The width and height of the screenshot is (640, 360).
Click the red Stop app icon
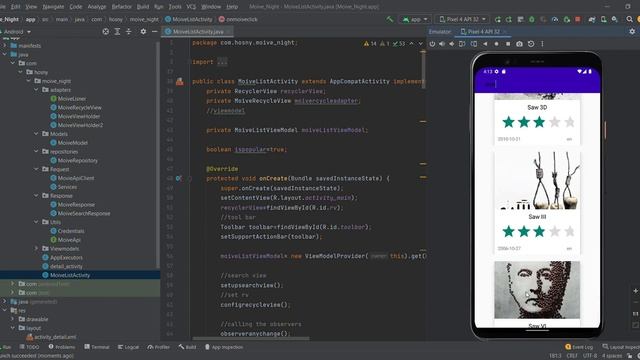[x=578, y=19]
